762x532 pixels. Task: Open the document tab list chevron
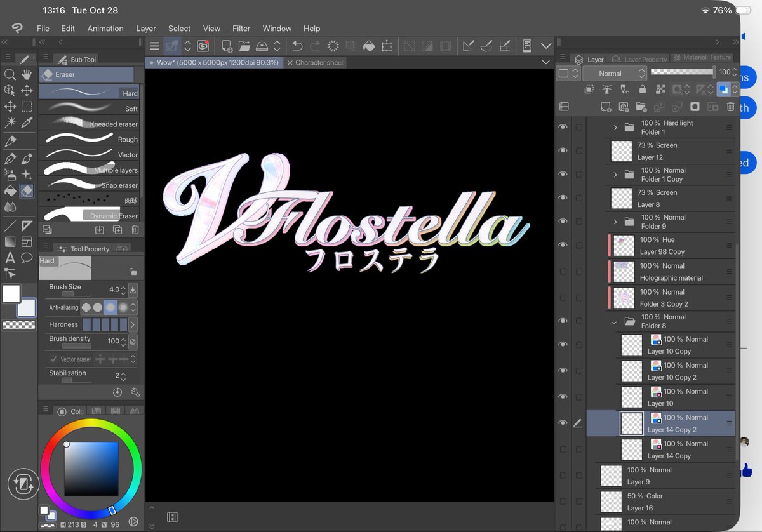point(545,62)
